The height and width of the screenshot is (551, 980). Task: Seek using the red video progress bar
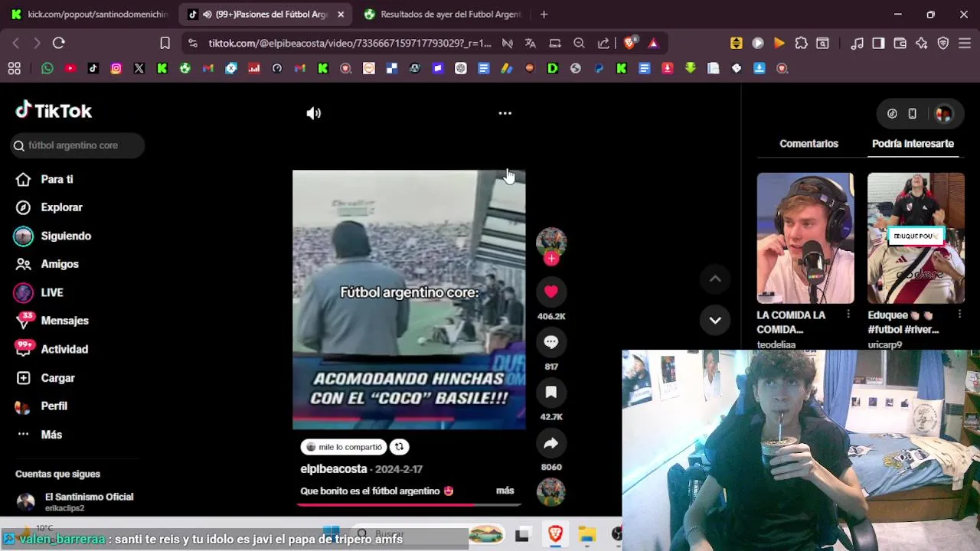point(409,504)
